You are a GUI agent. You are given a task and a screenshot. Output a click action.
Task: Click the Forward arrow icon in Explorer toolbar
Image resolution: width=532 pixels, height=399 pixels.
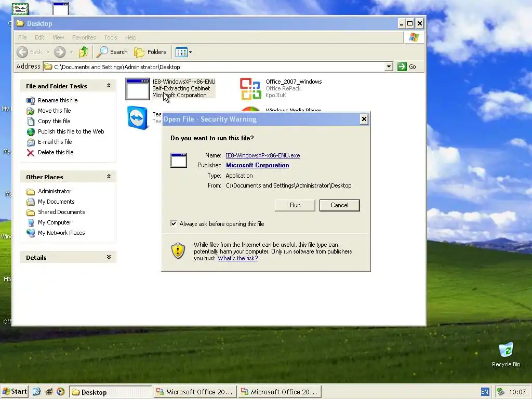tap(60, 52)
